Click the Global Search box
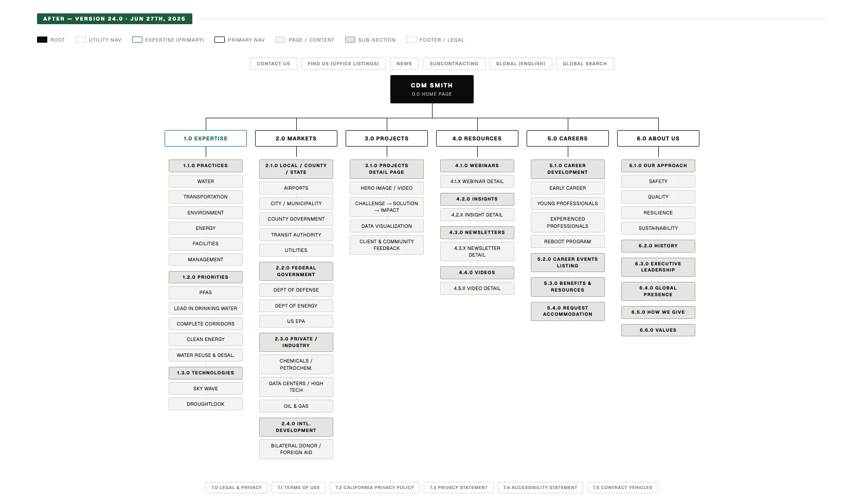The width and height of the screenshot is (864, 504). click(585, 64)
